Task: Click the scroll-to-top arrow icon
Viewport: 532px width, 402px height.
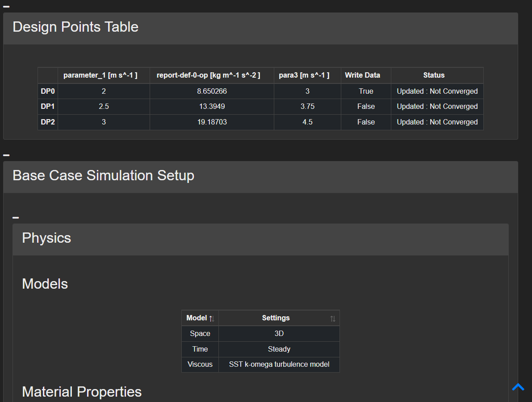Action: tap(518, 387)
